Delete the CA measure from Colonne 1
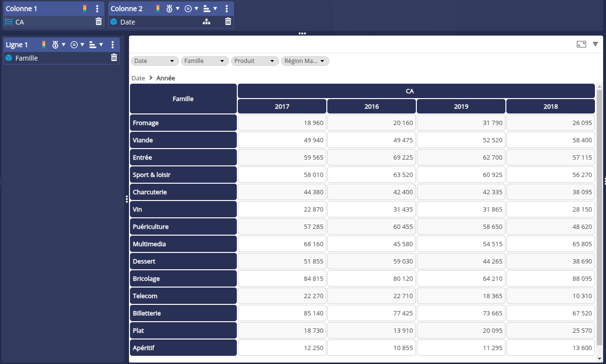The width and height of the screenshot is (606, 364). click(99, 22)
